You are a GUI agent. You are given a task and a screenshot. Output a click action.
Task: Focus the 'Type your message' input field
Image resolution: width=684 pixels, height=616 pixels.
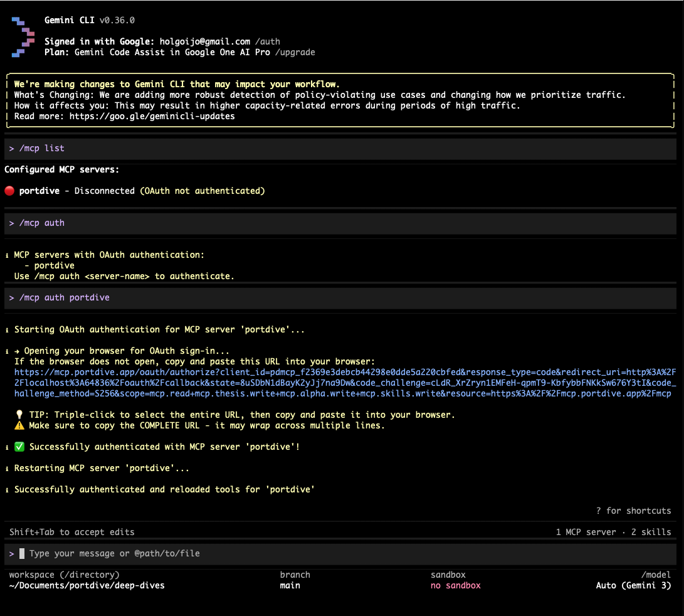(x=340, y=553)
